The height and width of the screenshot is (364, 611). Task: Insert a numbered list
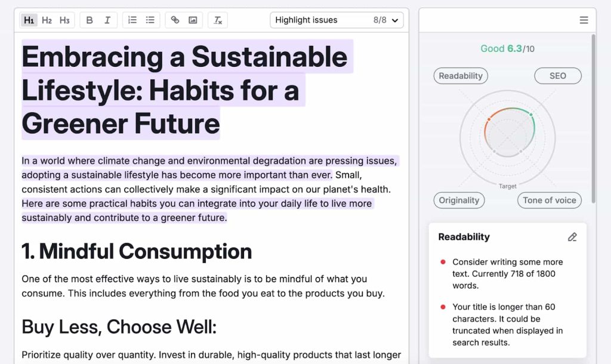(x=132, y=20)
